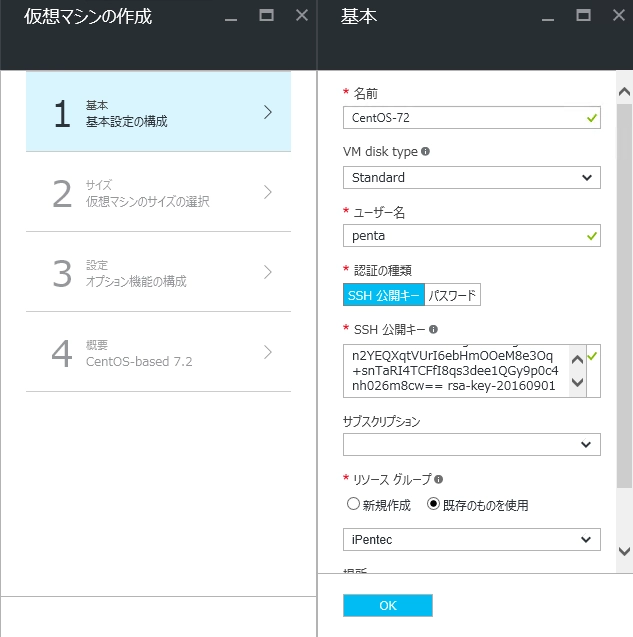633x637 pixels.
Task: Open the iPentec resource group dropdown
Action: pyautogui.click(x=472, y=540)
